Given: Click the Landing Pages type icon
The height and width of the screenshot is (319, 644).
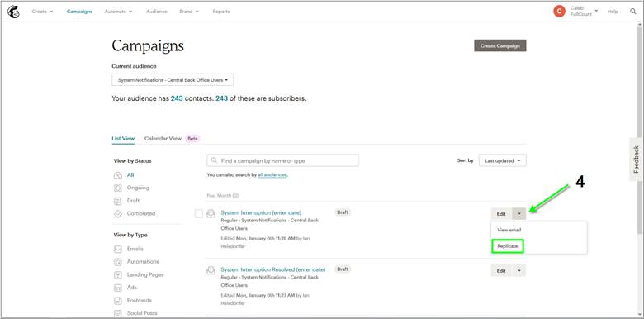Looking at the screenshot, I should click(118, 274).
